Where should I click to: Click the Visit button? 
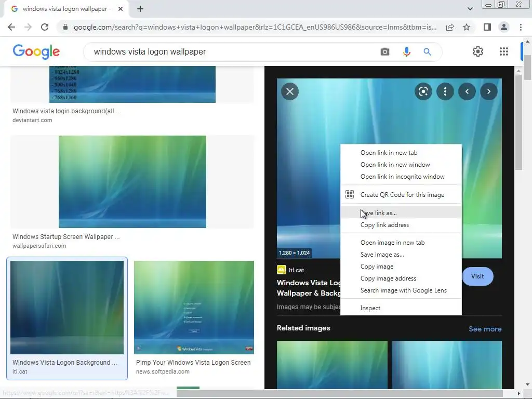[477, 276]
